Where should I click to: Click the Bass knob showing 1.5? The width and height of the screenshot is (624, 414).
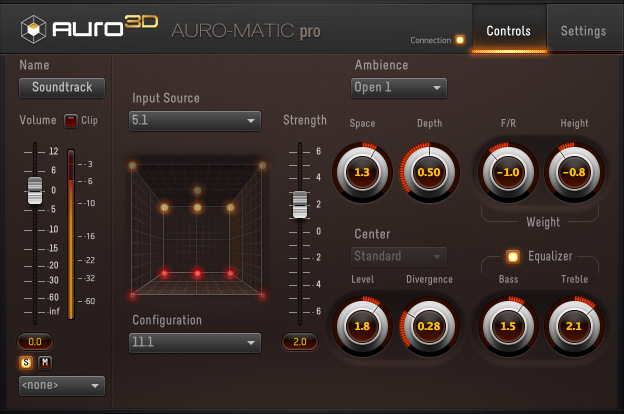point(508,326)
